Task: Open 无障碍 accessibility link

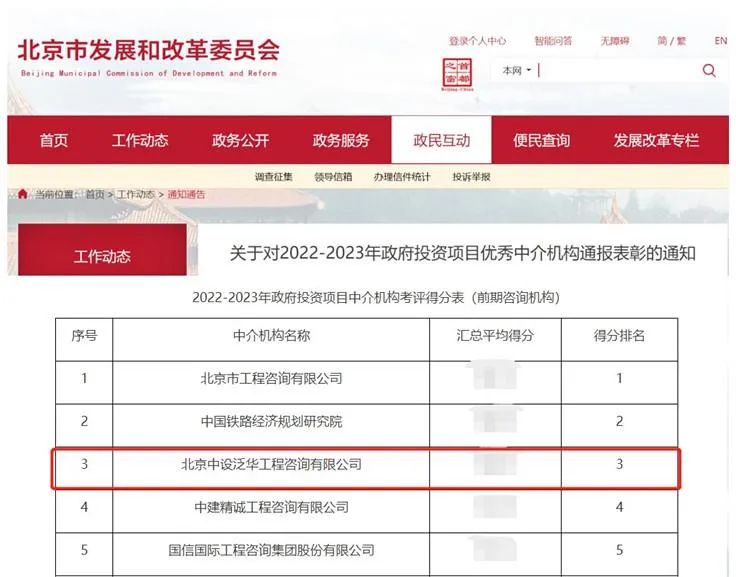Action: (x=615, y=41)
